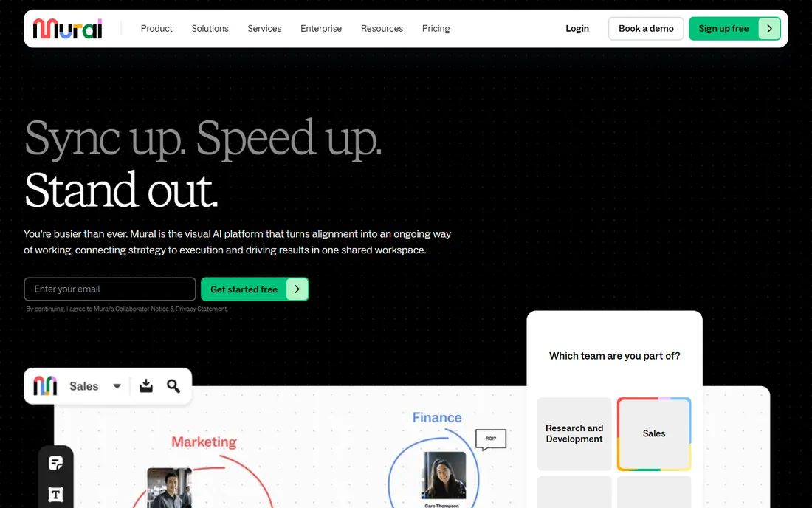The width and height of the screenshot is (812, 508).
Task: Open the Privacy Statement link
Action: pos(201,309)
